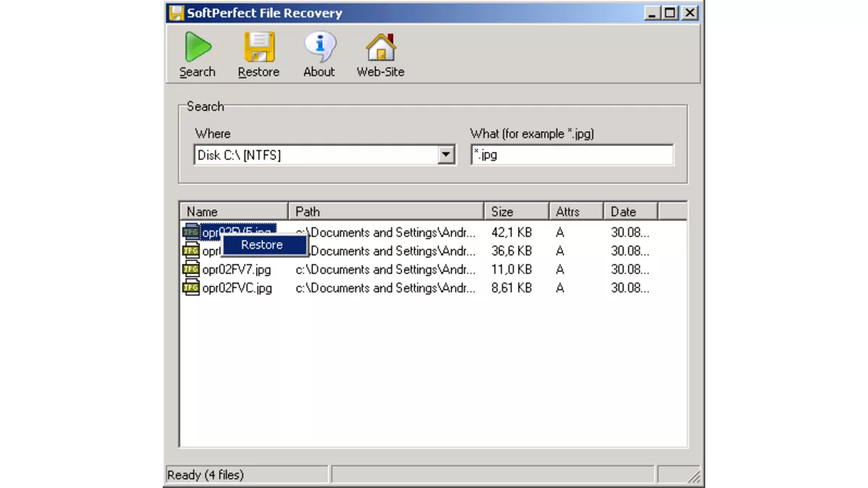Click the SoftPerfect title bar app icon
The height and width of the screenshot is (488, 868).
176,13
